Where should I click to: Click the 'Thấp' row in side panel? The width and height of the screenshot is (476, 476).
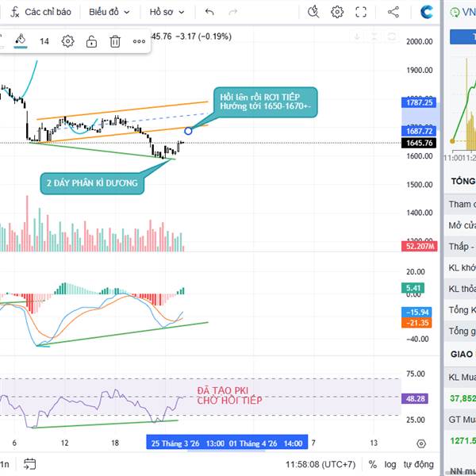461,246
